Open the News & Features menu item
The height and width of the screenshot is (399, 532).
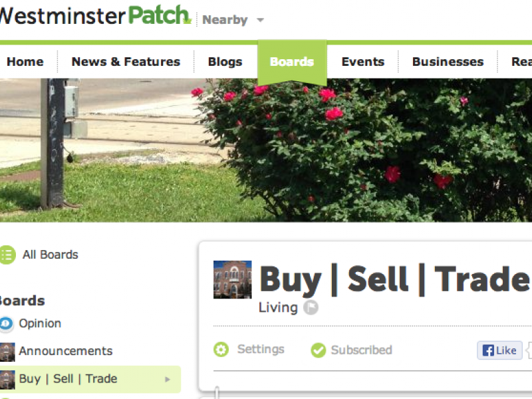click(126, 62)
